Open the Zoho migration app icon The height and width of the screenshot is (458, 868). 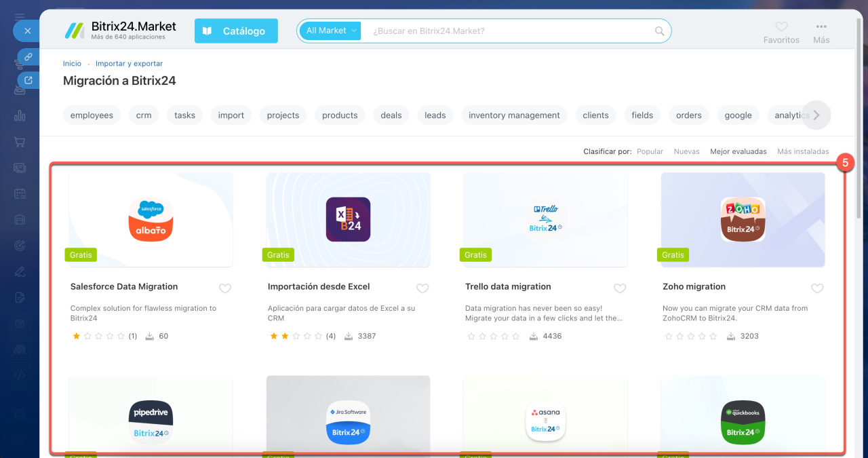(743, 220)
